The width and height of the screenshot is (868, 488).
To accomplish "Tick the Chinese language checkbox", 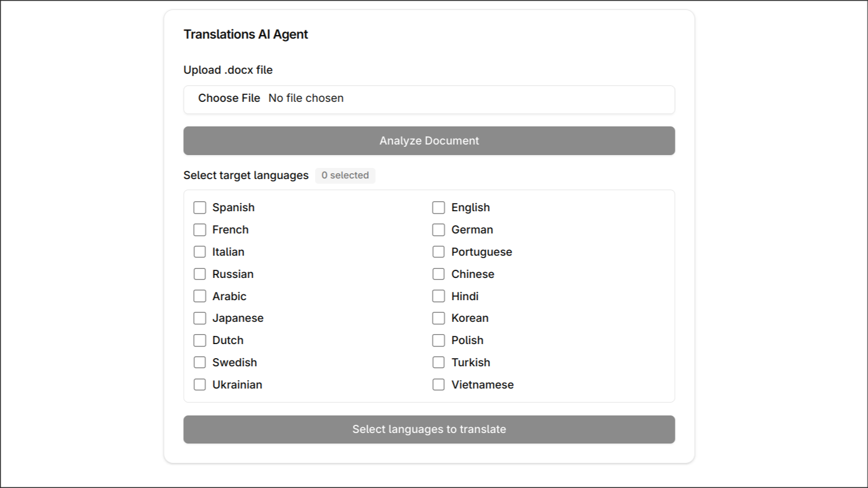I will 438,274.
